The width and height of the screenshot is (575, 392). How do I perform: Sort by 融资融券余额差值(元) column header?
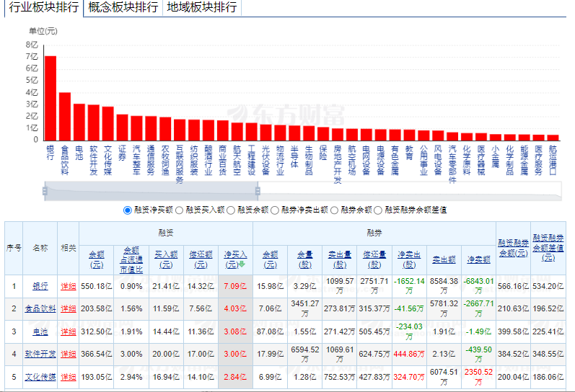pos(548,247)
